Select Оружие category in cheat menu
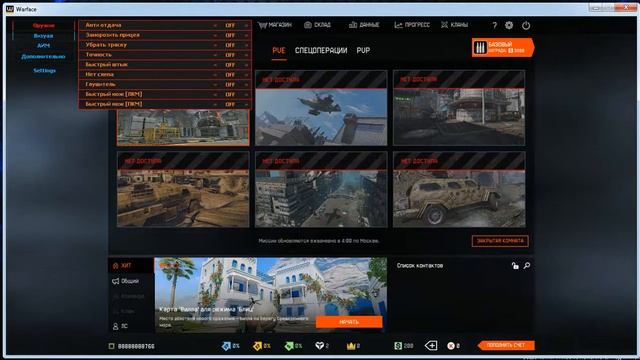Image resolution: width=640 pixels, height=360 pixels. [44, 25]
